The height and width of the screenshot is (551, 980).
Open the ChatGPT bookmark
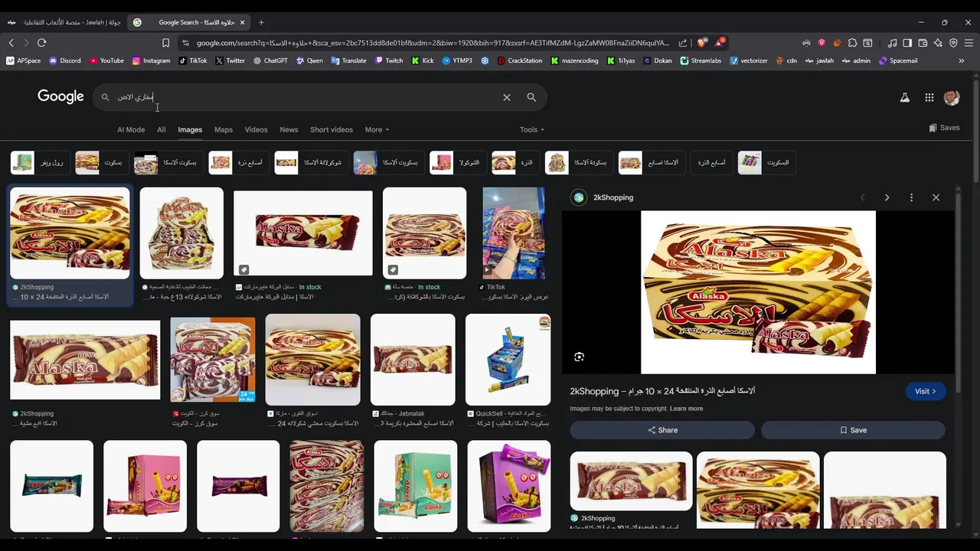270,60
